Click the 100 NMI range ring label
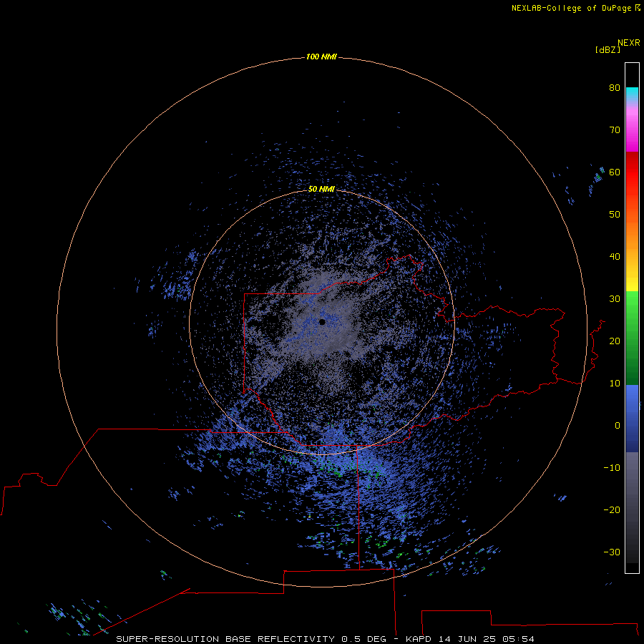 [x=321, y=57]
